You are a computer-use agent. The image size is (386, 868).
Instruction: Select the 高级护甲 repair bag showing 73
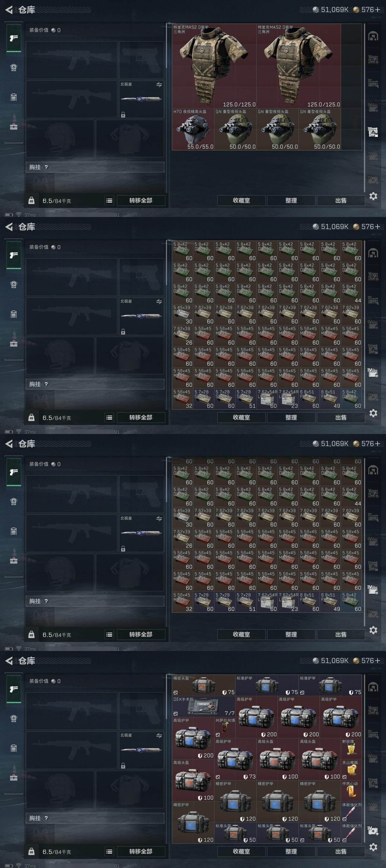tap(235, 759)
